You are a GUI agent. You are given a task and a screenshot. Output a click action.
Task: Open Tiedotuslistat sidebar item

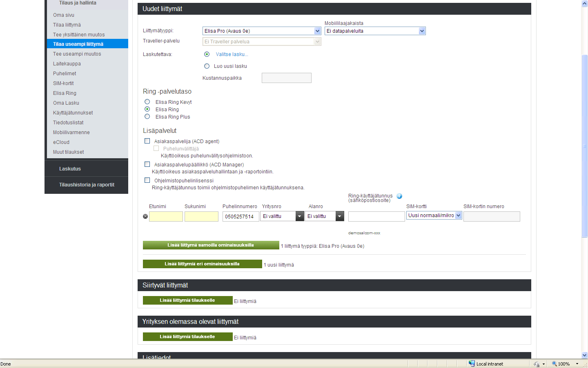(68, 123)
